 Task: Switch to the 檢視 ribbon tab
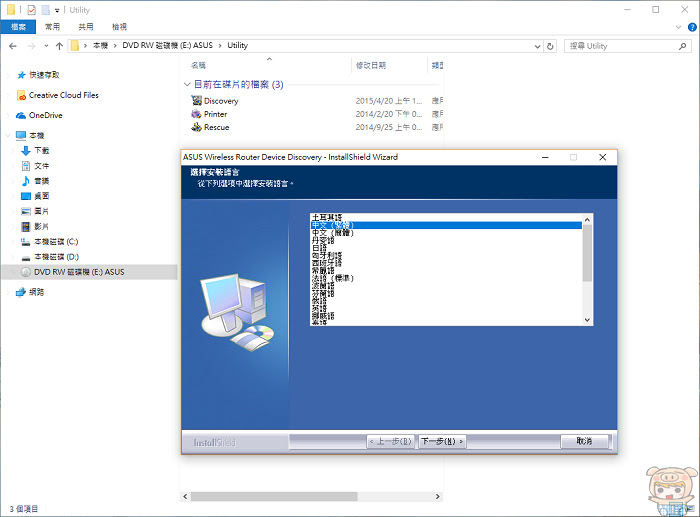[x=119, y=27]
